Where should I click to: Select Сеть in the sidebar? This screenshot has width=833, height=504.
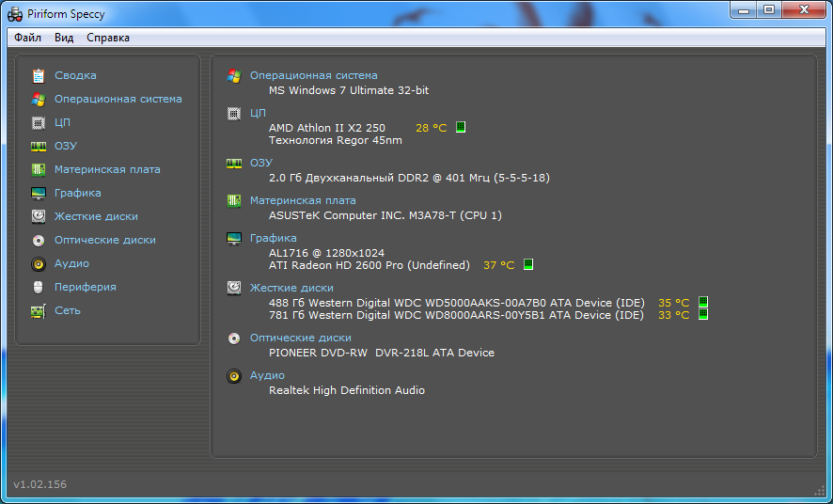pos(68,310)
